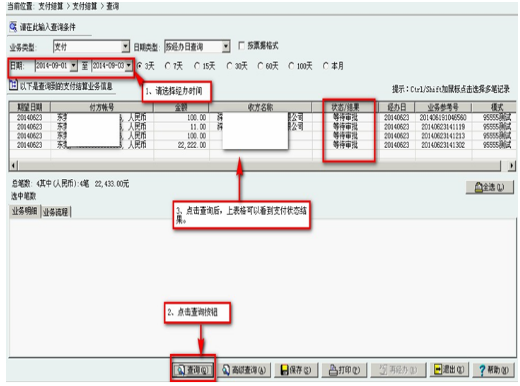Screen dimensions: 520x386
Task: Click the 查询 search button
Action: (x=193, y=370)
